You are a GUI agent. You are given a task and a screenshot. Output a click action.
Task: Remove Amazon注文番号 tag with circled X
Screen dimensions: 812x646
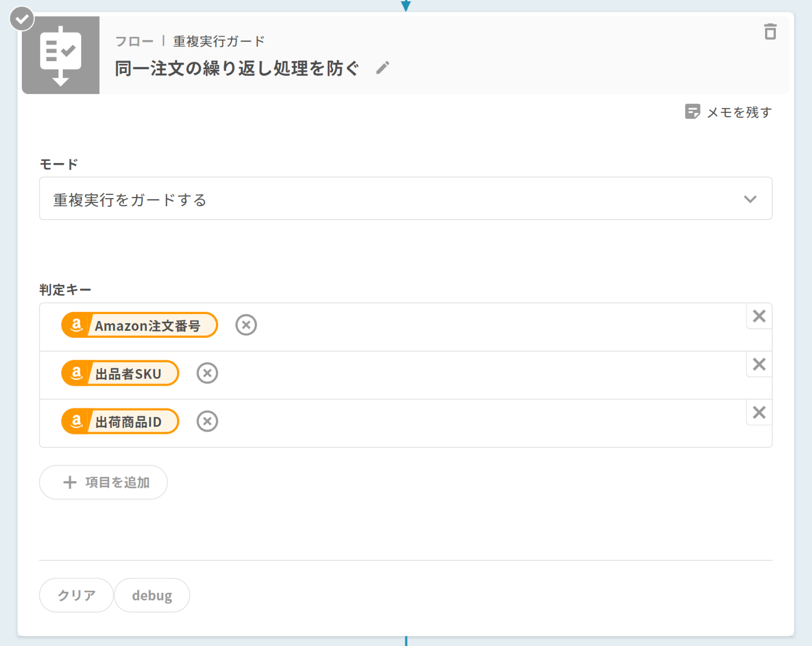[x=246, y=325]
